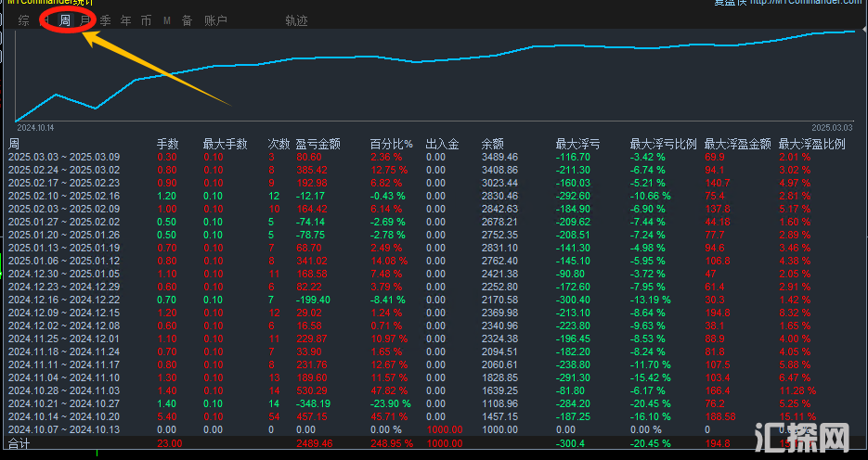The height and width of the screenshot is (460, 868).
Task: Click the 余额 column header
Action: tap(493, 144)
